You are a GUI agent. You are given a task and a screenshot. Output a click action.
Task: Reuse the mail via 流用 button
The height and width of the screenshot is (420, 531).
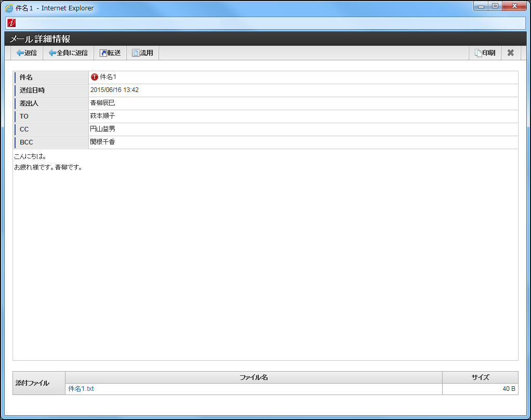[142, 53]
